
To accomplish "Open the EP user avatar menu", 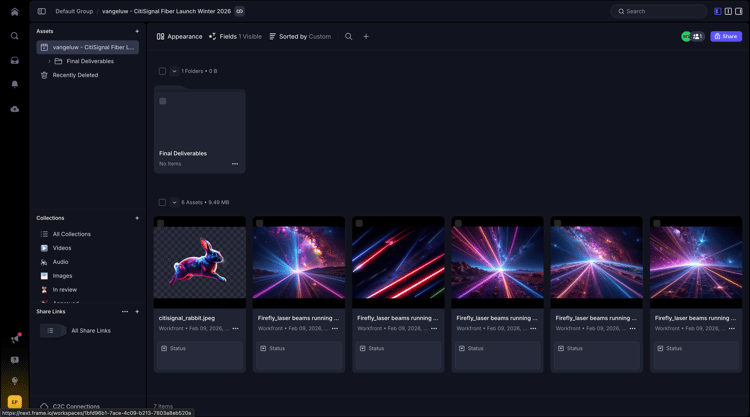I will tap(15, 402).
